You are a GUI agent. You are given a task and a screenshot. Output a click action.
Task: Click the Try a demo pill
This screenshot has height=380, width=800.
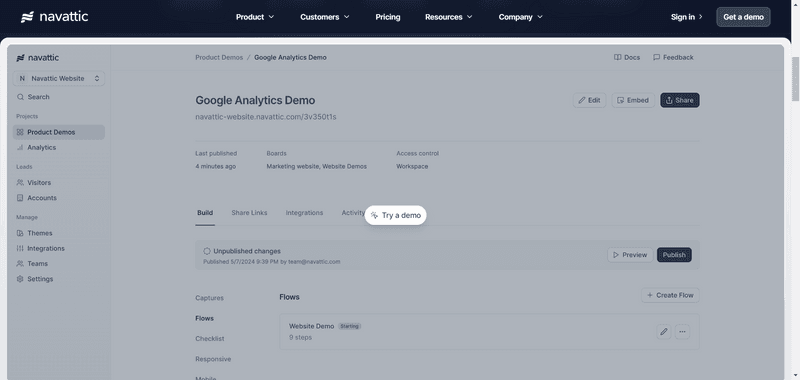click(396, 215)
